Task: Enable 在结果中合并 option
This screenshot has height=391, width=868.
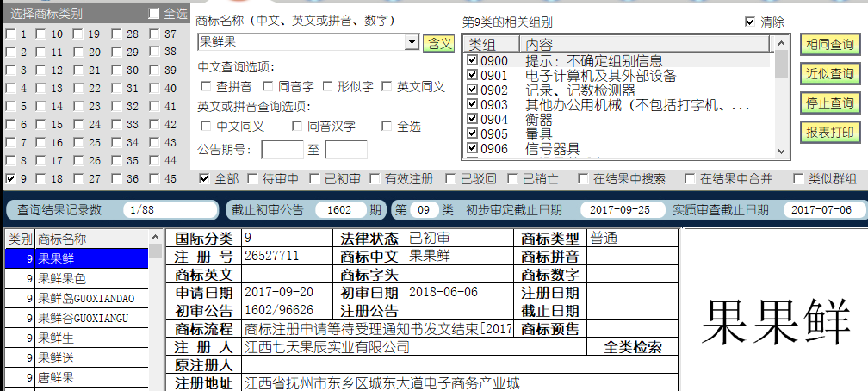Action: (690, 179)
